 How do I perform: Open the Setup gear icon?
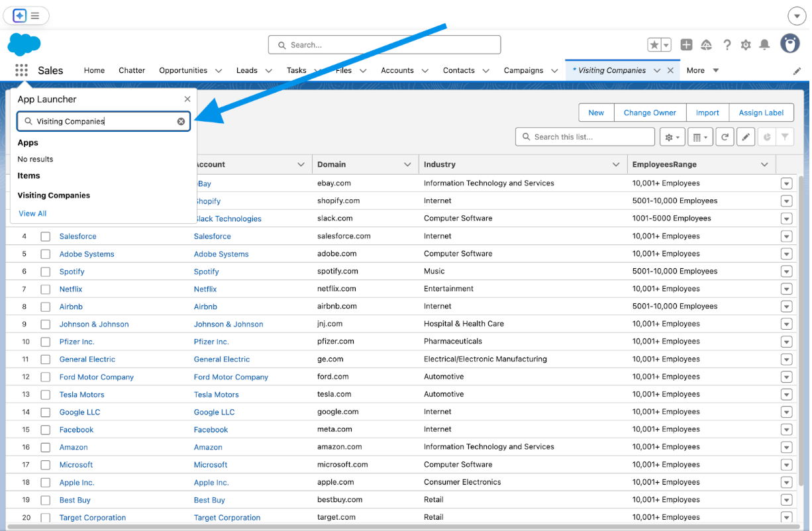746,44
